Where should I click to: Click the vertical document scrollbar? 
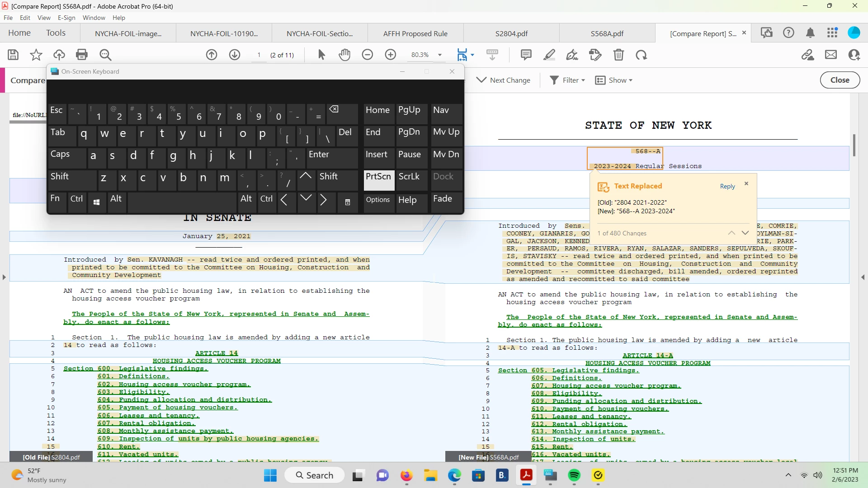tap(854, 145)
